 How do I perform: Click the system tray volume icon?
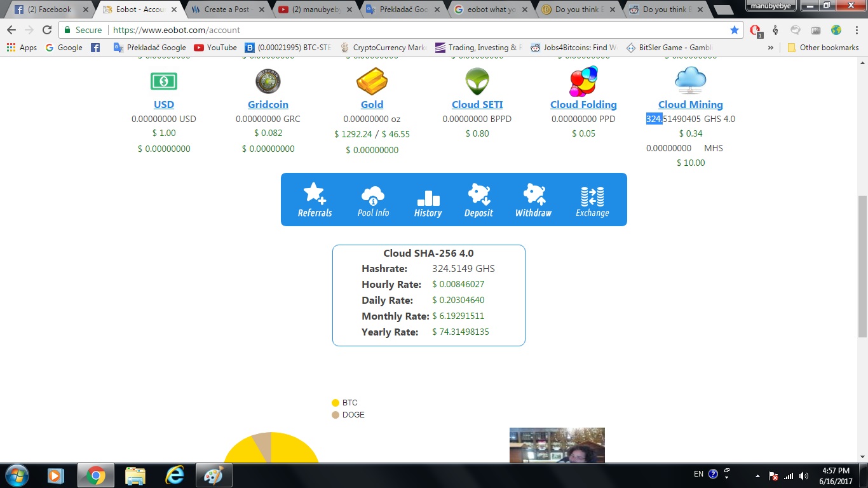point(804,475)
